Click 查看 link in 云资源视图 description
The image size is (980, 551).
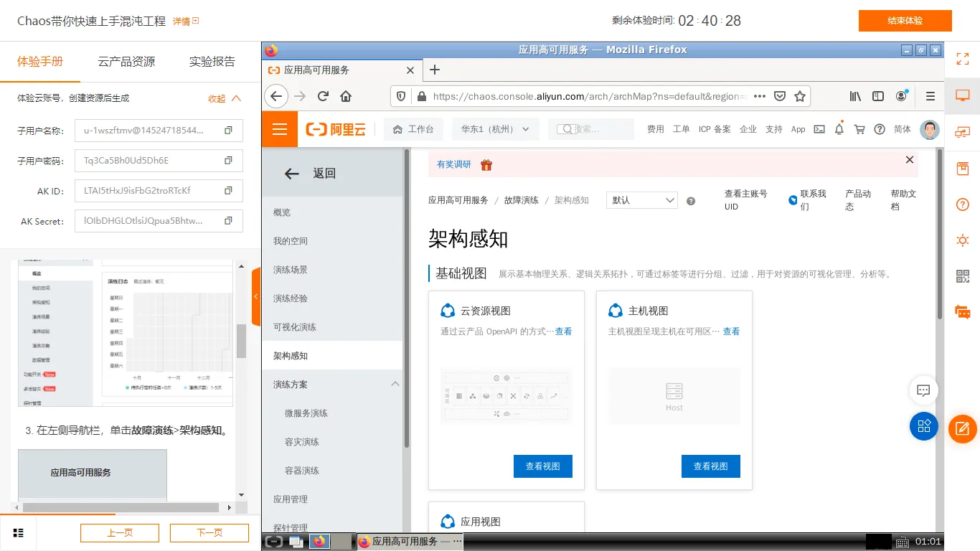pyautogui.click(x=564, y=331)
